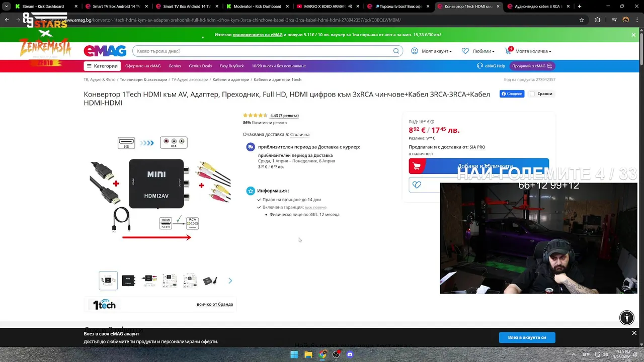The image size is (644, 362).
Task: Click the Chrome icon on the taskbar
Action: pos(323,354)
